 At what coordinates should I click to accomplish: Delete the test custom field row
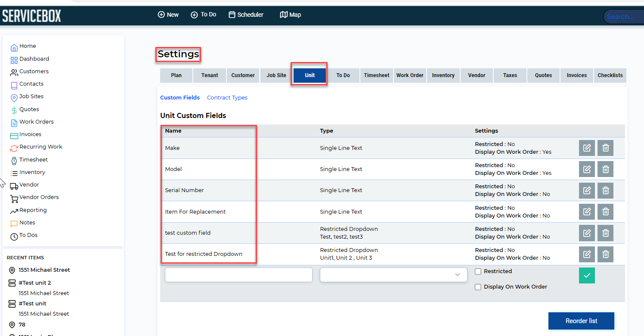point(605,233)
